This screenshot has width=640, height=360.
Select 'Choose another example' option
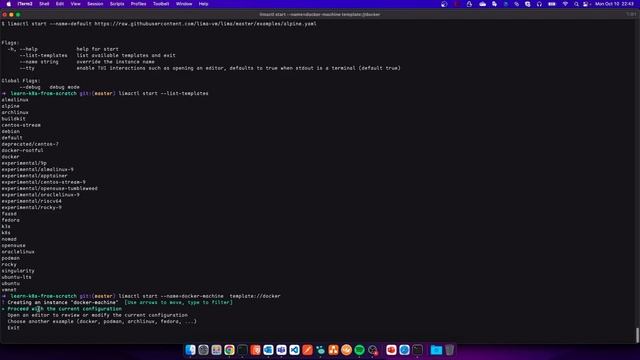click(x=102, y=322)
